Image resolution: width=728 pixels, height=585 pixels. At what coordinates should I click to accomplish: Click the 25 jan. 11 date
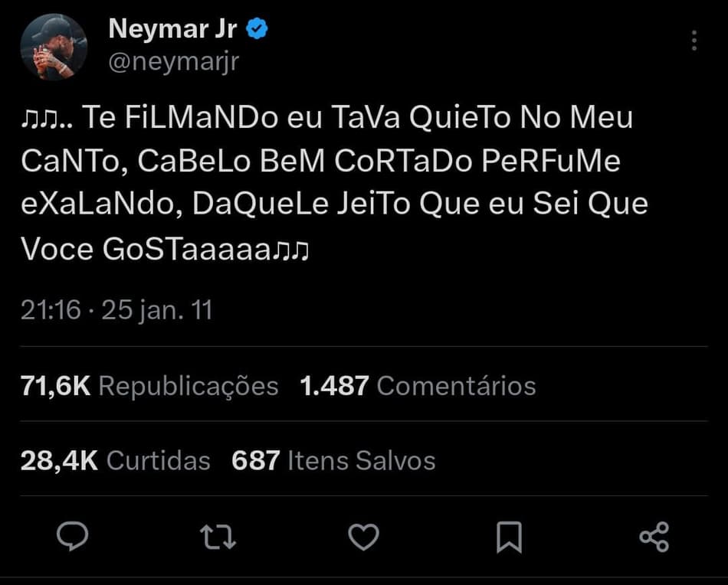156,310
